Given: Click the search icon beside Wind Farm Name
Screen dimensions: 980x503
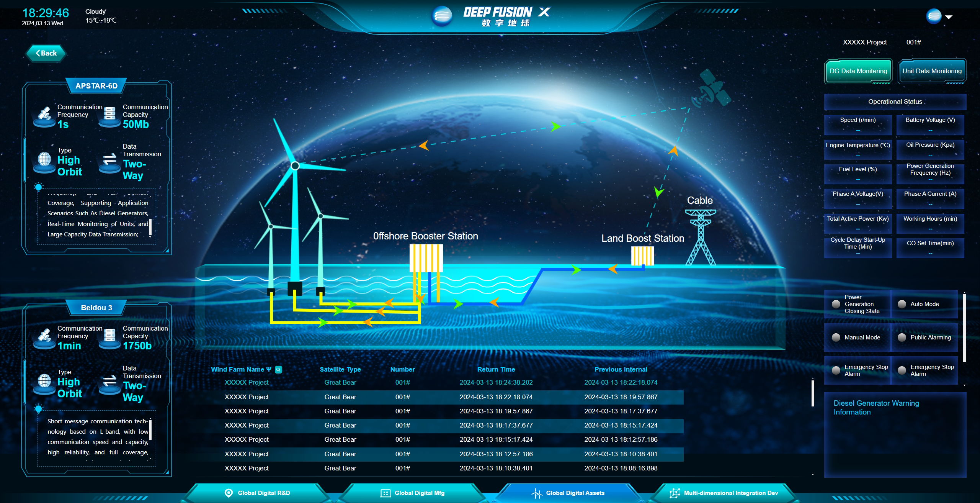Looking at the screenshot, I should tap(279, 370).
